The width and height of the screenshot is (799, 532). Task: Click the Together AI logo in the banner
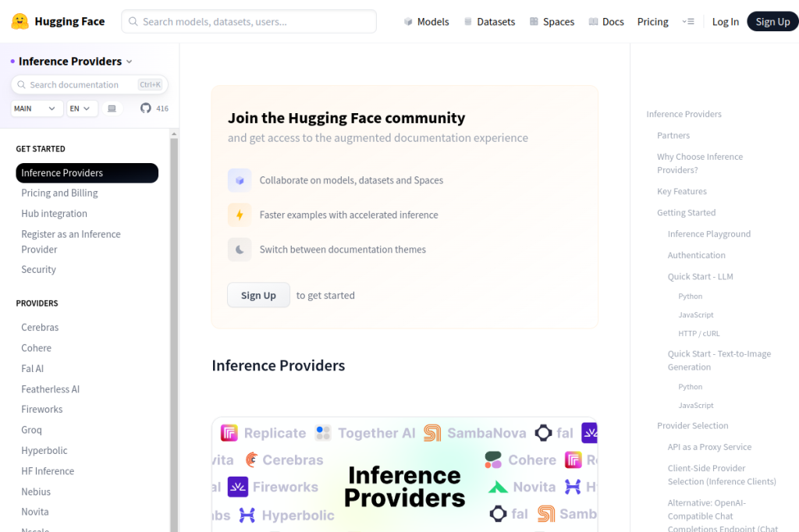click(323, 433)
